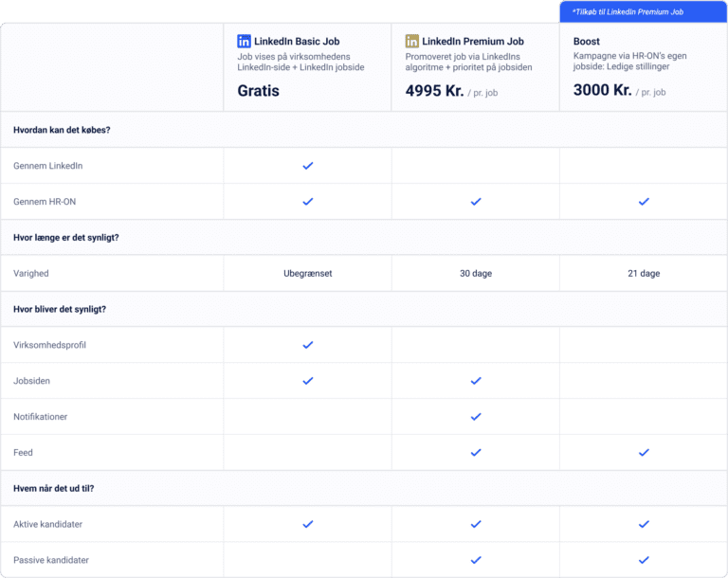Image resolution: width=728 pixels, height=578 pixels.
Task: Click section header Hvor bliver det synligt?
Action: (60, 309)
